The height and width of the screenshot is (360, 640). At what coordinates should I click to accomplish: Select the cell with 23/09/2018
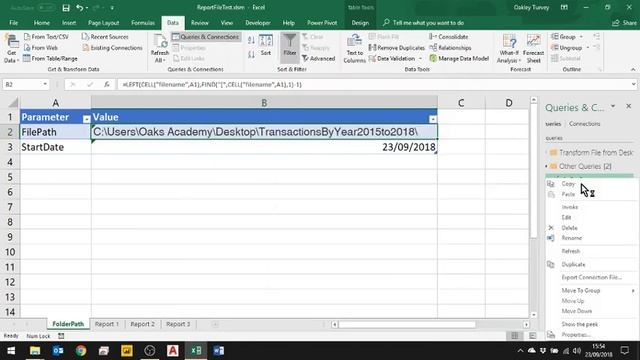coord(264,147)
